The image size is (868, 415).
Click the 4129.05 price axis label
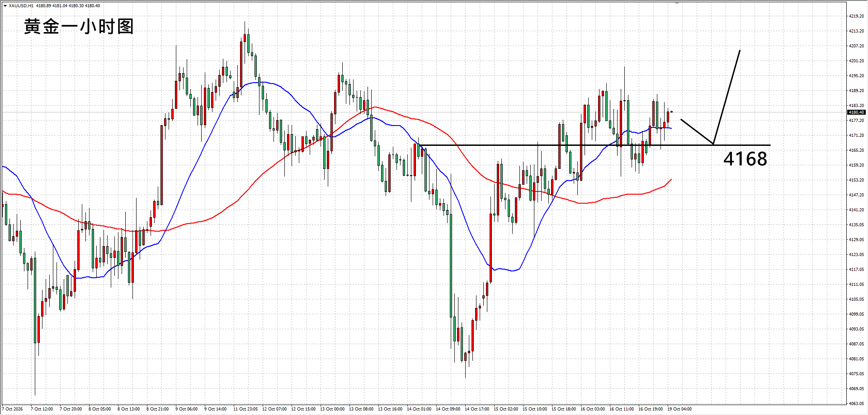[x=856, y=240]
